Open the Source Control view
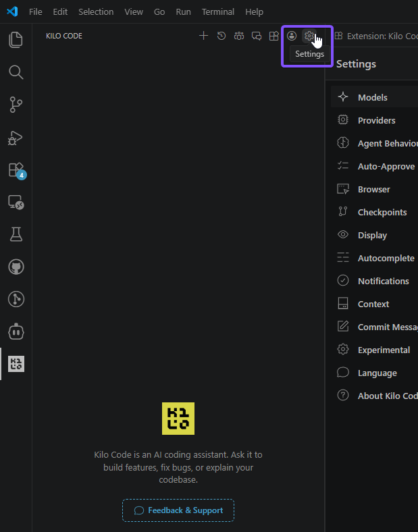 (16, 105)
